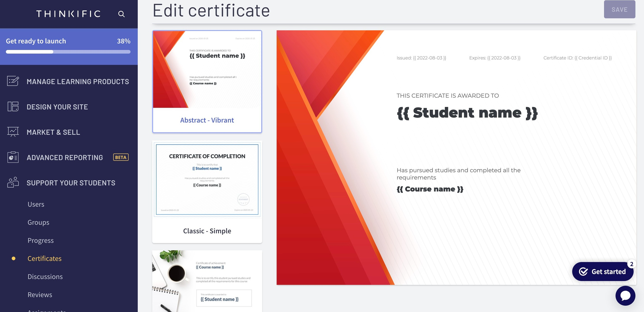Click the Get ready to launch progress bar
Screen dimensions: 644x312
coord(68,51)
